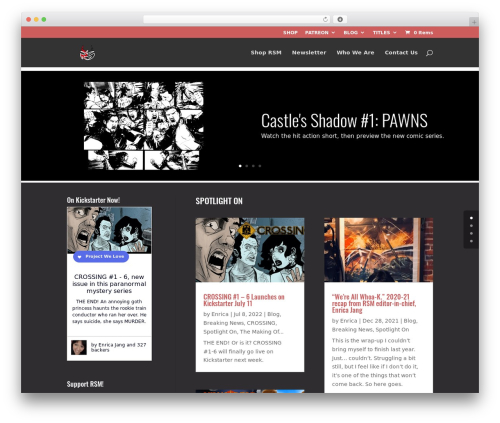Open Contact Us page
Image resolution: width=500 pixels, height=423 pixels.
pyautogui.click(x=401, y=52)
